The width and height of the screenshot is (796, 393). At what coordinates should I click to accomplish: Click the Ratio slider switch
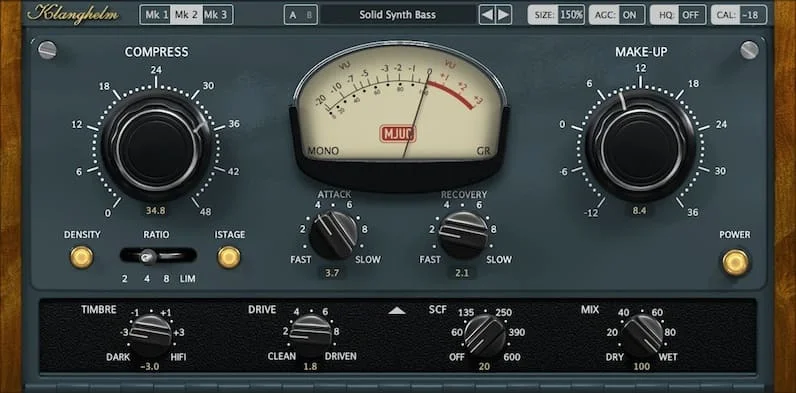[158, 256]
